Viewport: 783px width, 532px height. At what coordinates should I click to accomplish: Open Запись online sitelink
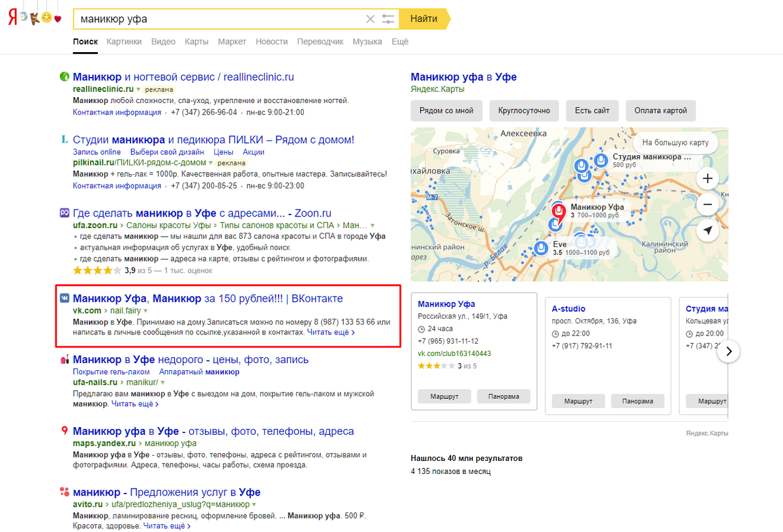97,152
